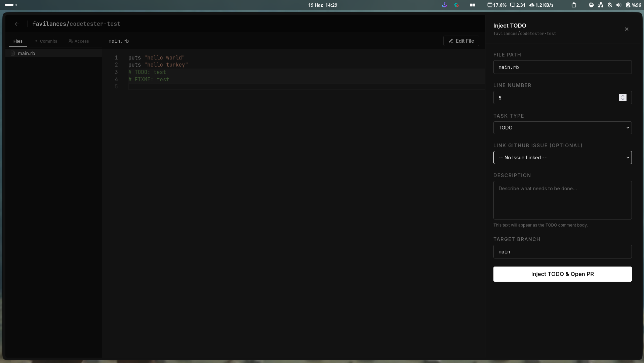Screen dimensions: 644x363
Task: Click code line puts "hello world"
Action: pos(156,57)
